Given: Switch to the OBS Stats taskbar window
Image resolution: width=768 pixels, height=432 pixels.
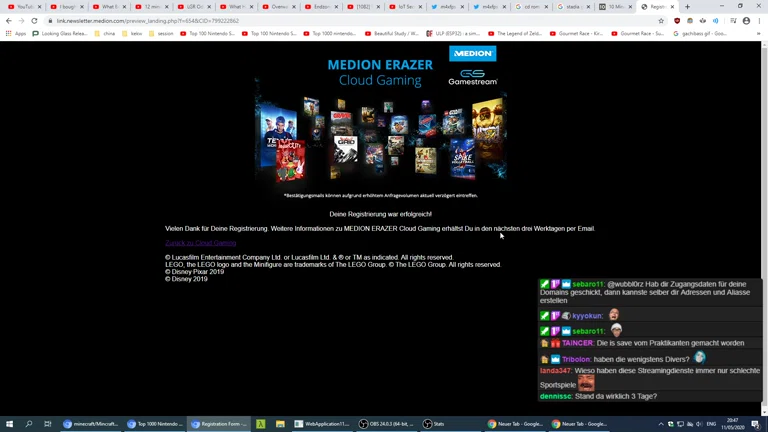Looking at the screenshot, I should (451, 424).
